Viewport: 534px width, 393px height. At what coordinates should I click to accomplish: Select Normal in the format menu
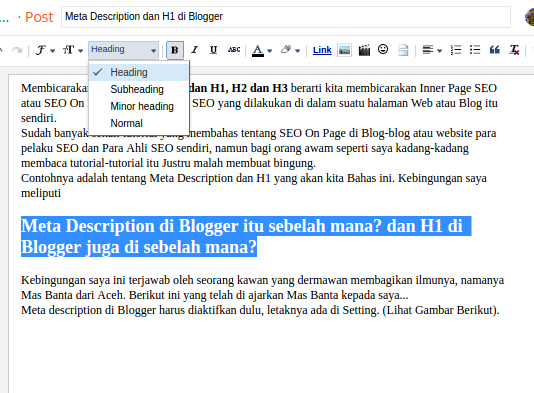tap(139, 123)
